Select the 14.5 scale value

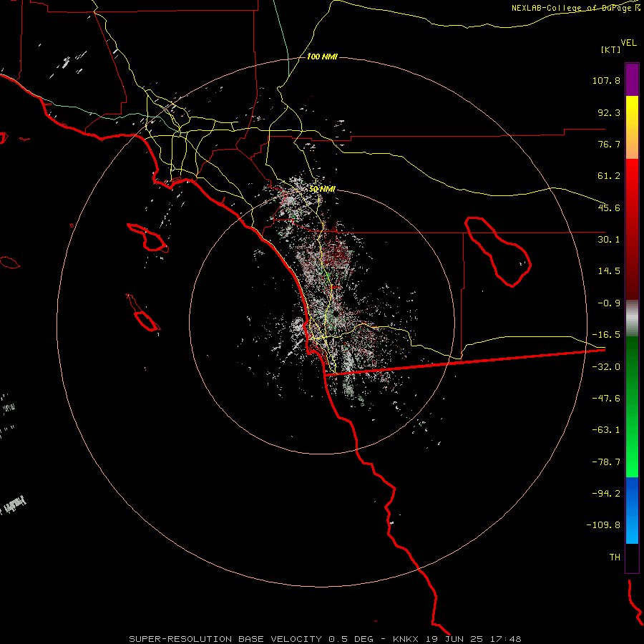pos(609,271)
